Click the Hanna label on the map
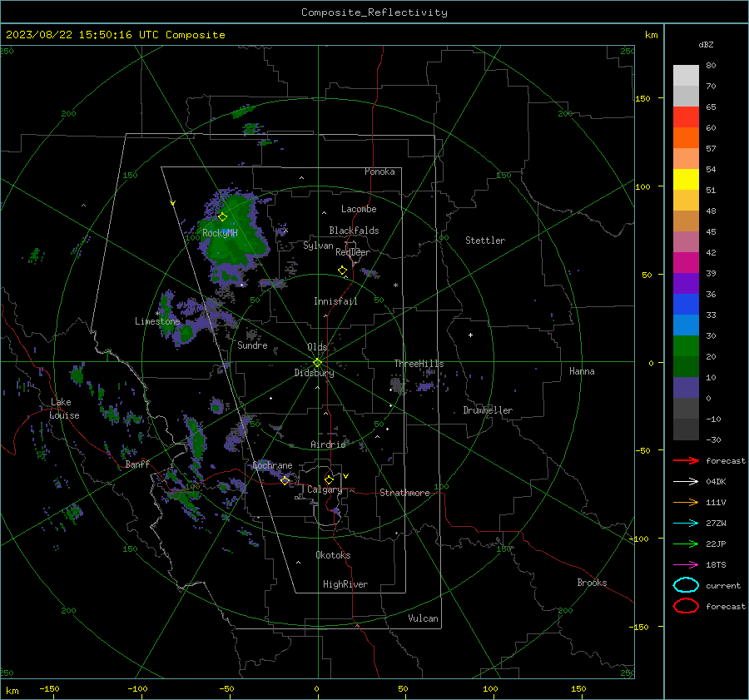 [582, 371]
